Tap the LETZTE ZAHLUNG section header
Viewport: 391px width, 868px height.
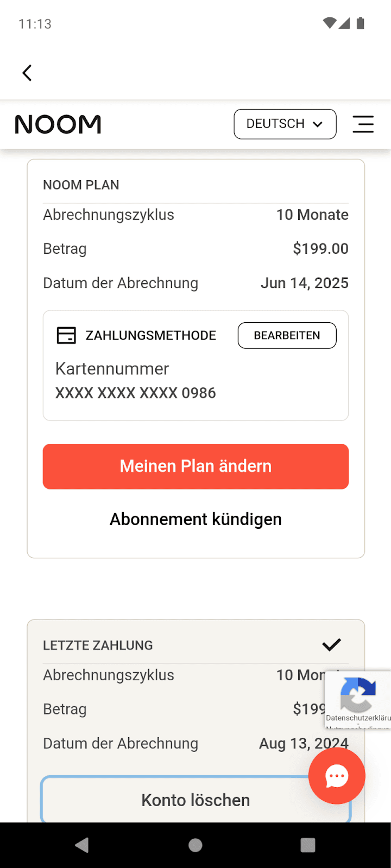pyautogui.click(x=98, y=645)
